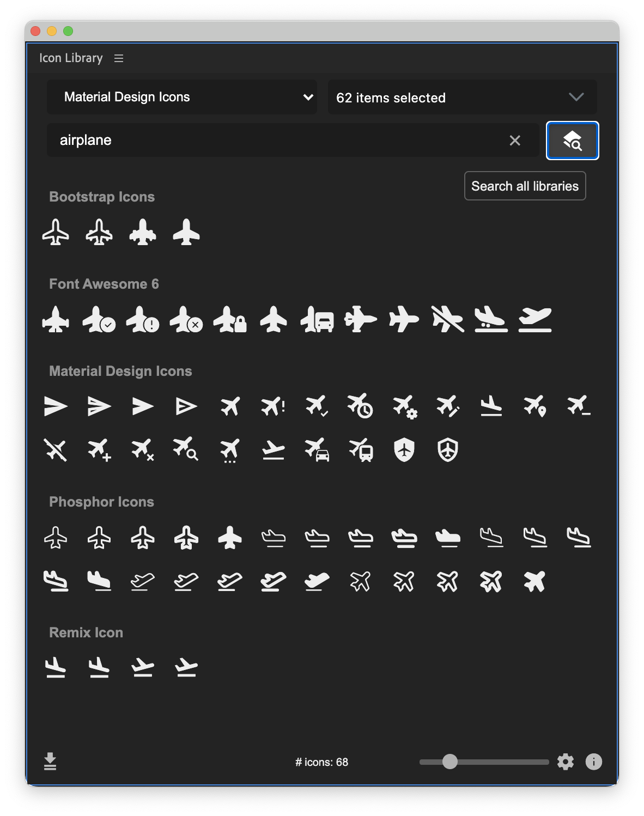Toggle the search all libraries button
This screenshot has width=644, height=816.
(x=572, y=141)
